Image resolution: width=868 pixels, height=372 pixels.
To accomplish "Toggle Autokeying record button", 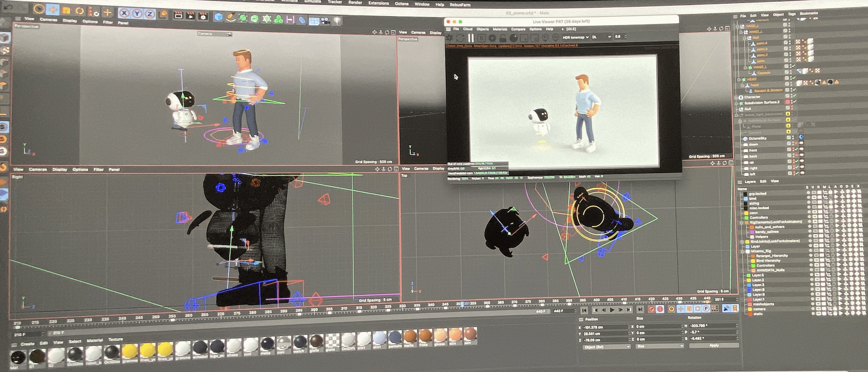I will click(660, 309).
